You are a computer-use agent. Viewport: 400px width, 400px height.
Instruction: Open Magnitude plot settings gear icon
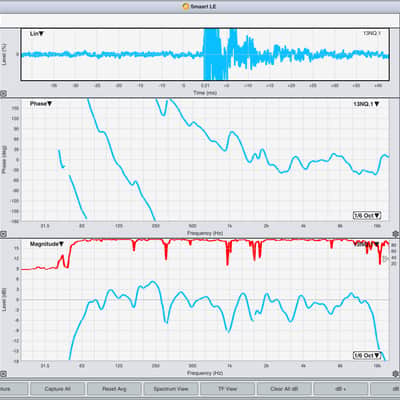point(395,373)
